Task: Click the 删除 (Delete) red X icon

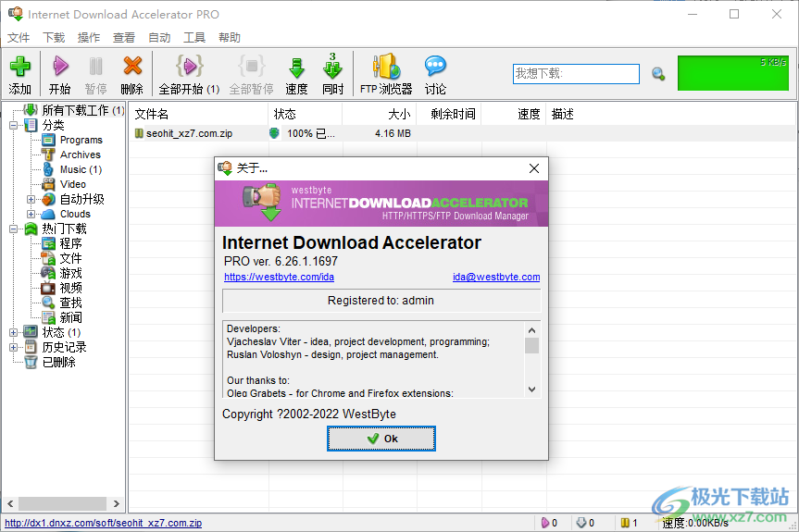Action: (132, 67)
